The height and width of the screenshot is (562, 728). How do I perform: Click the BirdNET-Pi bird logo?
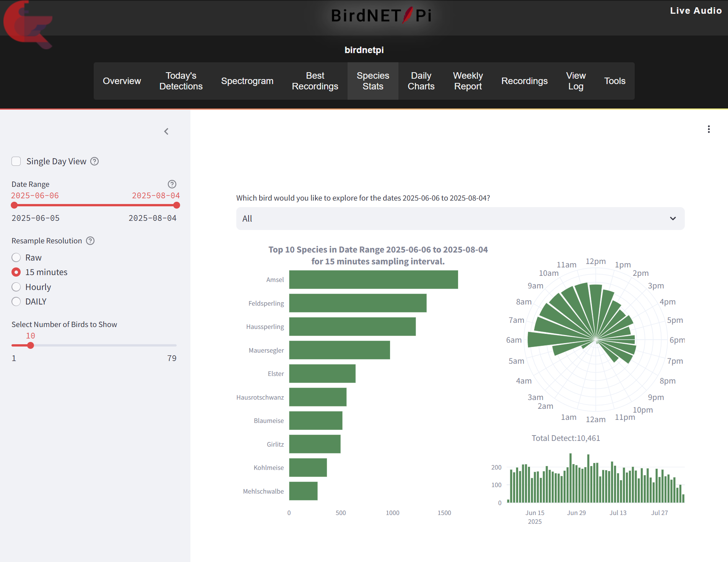click(x=28, y=24)
